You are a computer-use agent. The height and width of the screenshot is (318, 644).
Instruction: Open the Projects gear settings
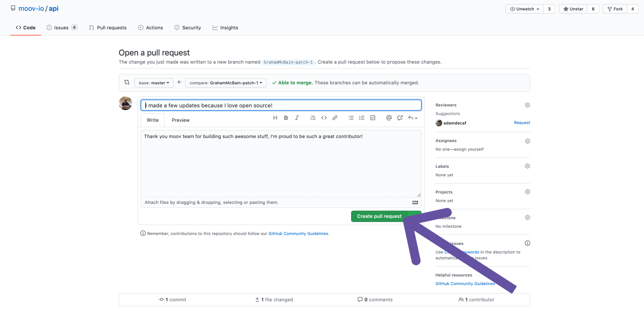(527, 192)
